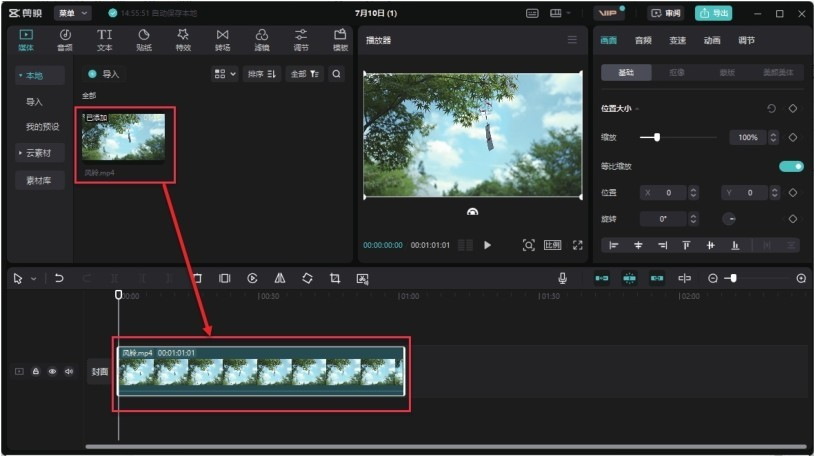Open the 滤镜 (Filters) panel
Screen dimensions: 814x456
tap(261, 40)
